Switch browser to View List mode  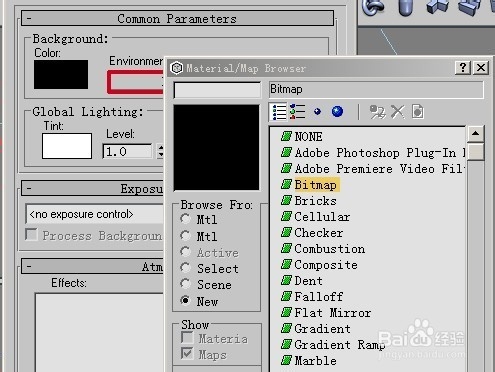tap(279, 112)
